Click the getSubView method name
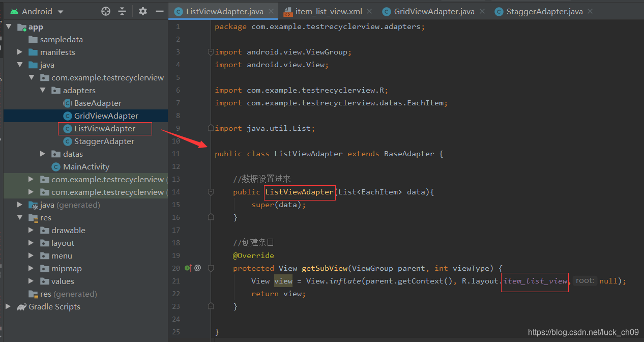Viewport: 644px width, 342px height. tap(325, 268)
